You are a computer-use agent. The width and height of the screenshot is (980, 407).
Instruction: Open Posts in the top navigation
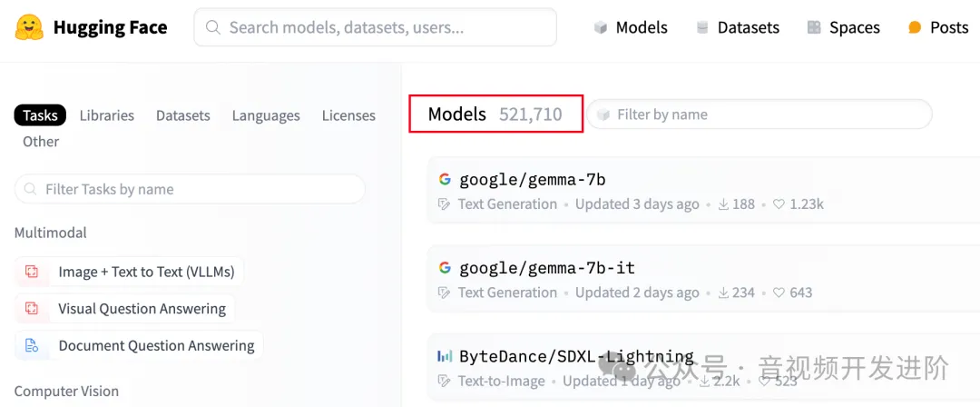(938, 27)
